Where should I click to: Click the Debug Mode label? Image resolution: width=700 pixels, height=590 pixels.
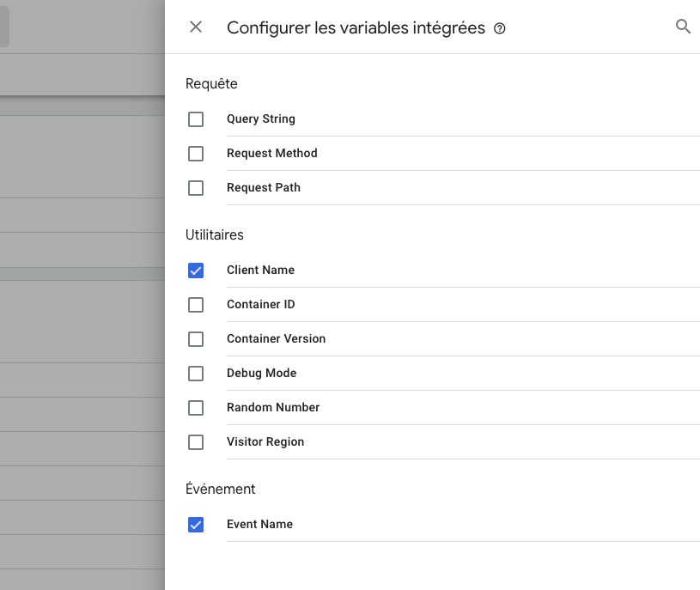(x=261, y=373)
